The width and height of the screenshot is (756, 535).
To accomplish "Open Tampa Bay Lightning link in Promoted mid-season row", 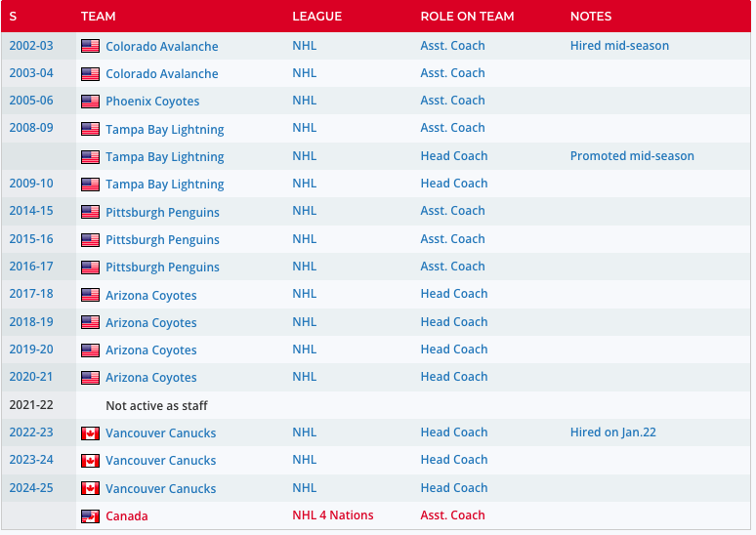I will coord(165,157).
